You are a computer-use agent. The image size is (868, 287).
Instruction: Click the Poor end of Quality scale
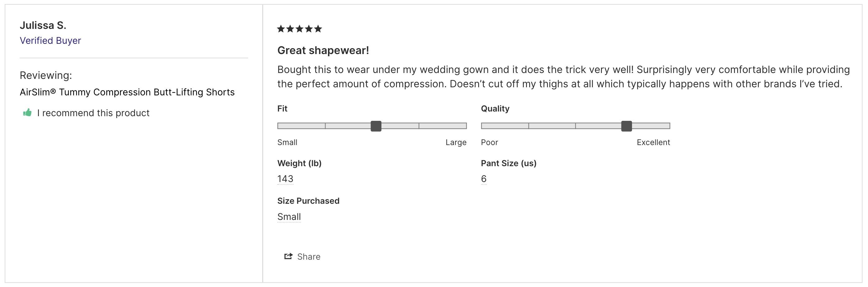489,142
